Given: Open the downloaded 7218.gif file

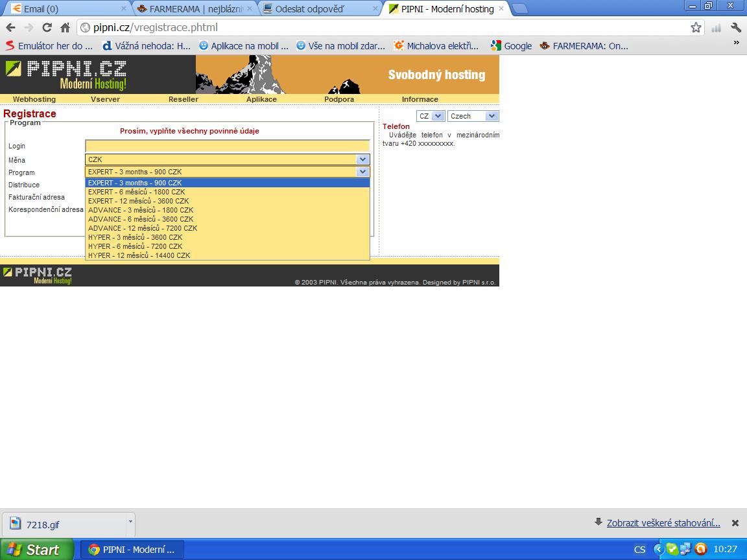Looking at the screenshot, I should click(x=64, y=525).
